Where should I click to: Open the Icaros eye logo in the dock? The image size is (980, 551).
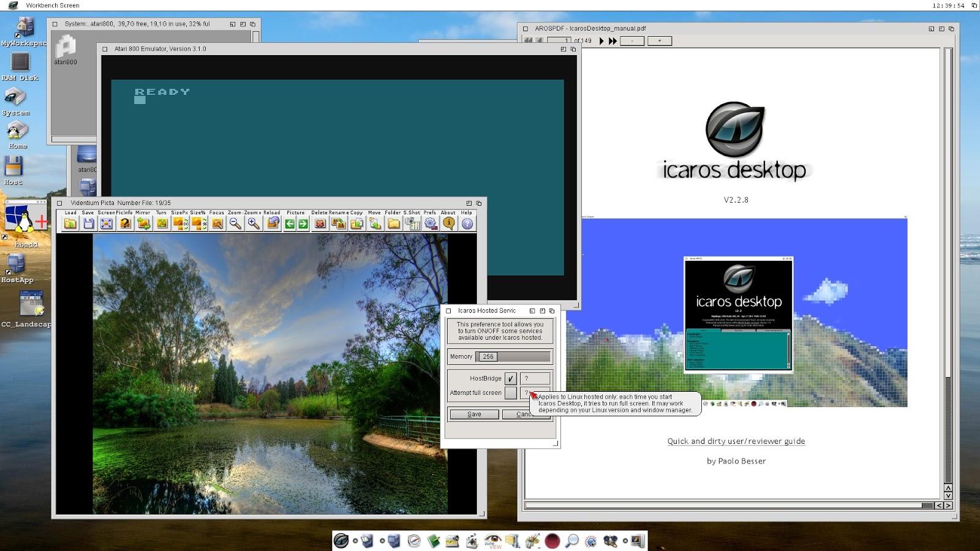coord(341,541)
